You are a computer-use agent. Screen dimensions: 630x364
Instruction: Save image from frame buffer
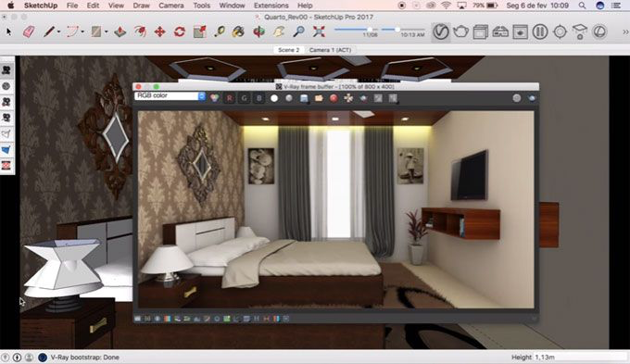pyautogui.click(x=304, y=98)
